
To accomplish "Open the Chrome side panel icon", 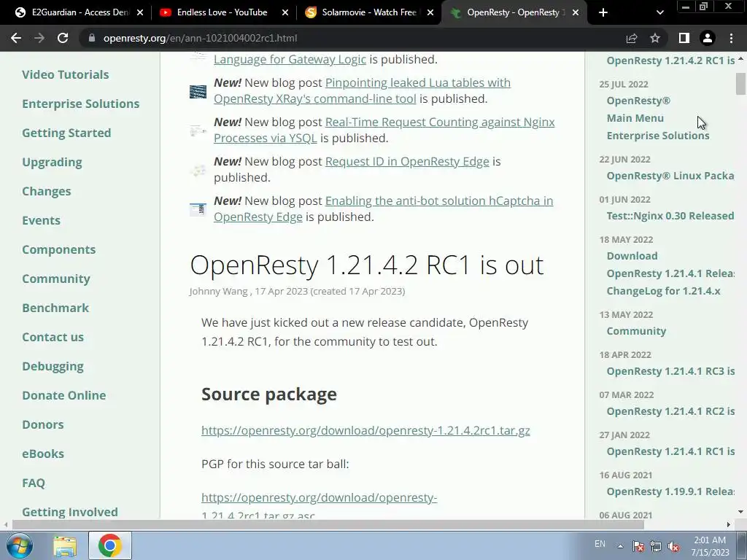I will [684, 38].
